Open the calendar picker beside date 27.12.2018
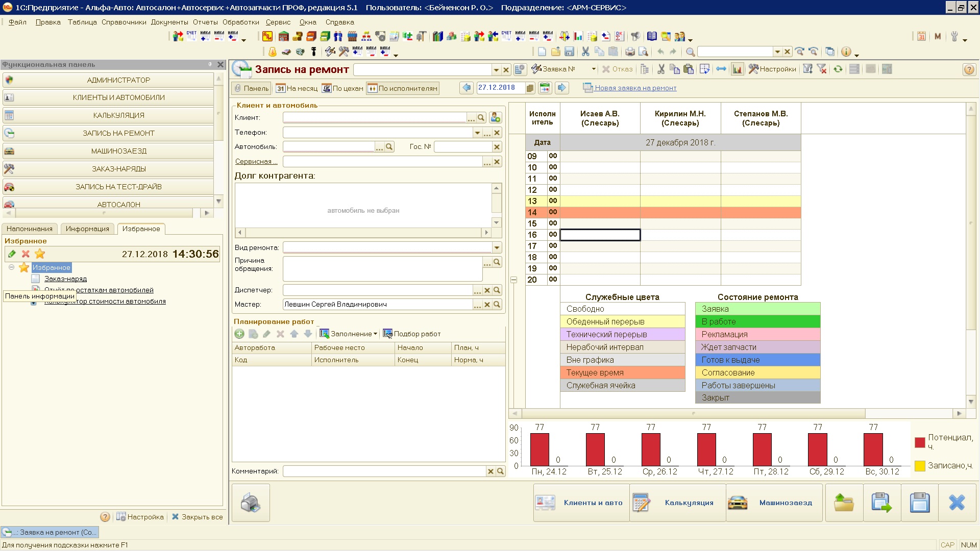 click(530, 88)
